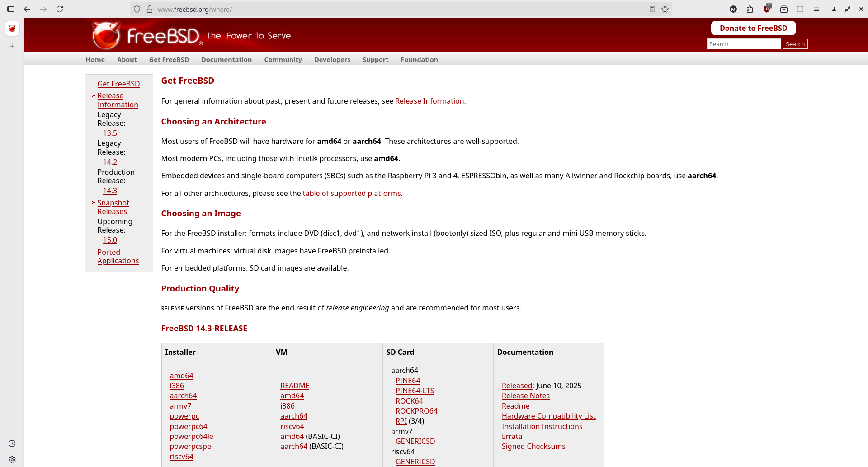
Task: Open the Developers nav menu item
Action: [332, 60]
